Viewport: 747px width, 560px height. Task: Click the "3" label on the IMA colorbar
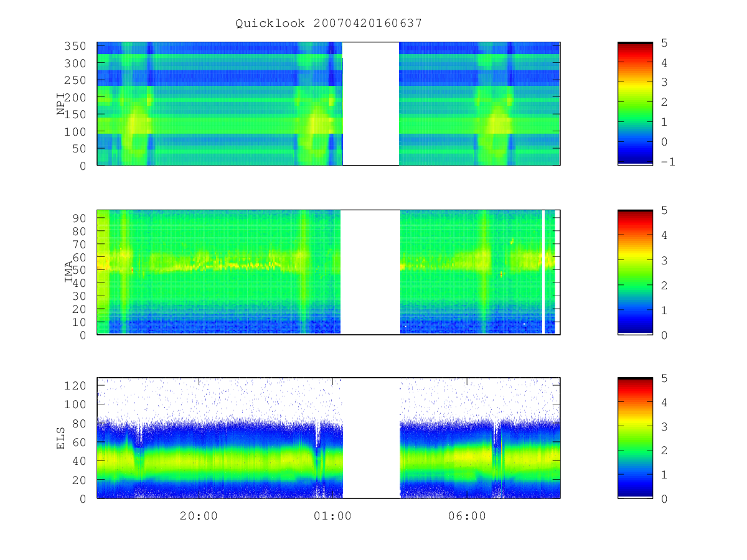664,260
